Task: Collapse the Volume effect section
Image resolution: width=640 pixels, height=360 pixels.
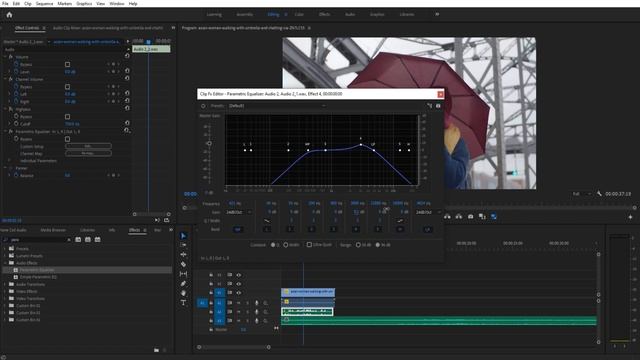Action: tap(5, 57)
